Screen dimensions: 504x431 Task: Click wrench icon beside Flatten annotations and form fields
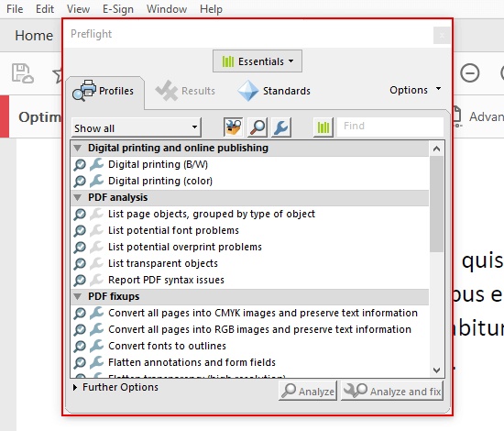click(x=96, y=362)
